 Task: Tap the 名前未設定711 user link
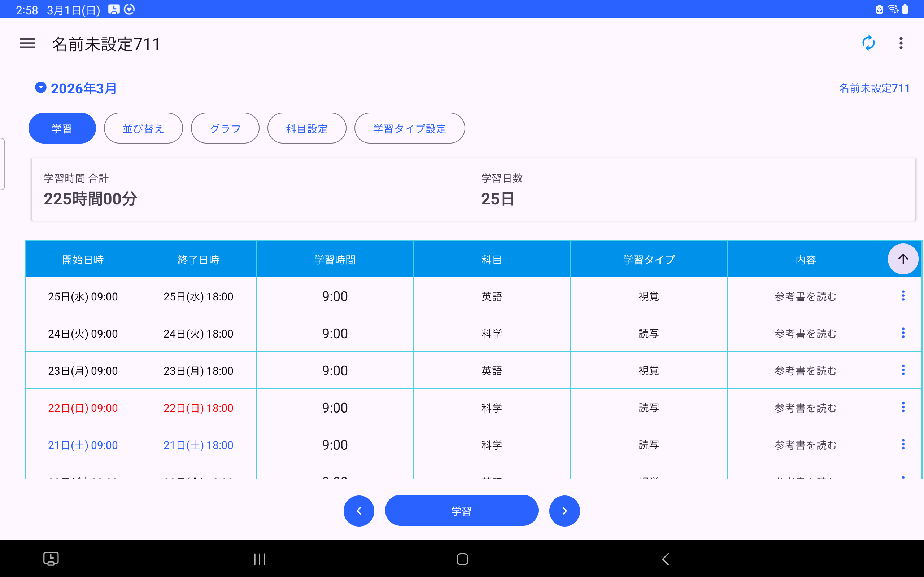874,88
